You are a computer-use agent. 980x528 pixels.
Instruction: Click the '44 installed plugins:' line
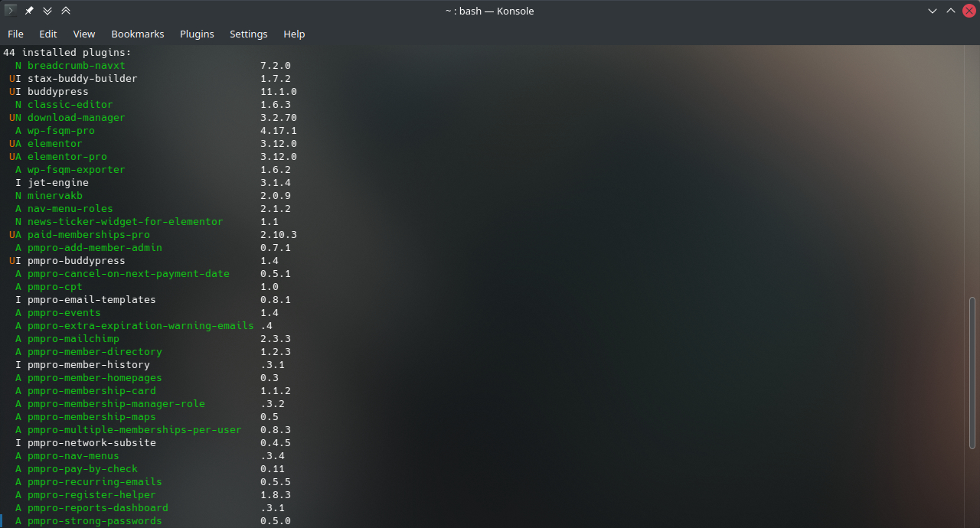coord(67,53)
